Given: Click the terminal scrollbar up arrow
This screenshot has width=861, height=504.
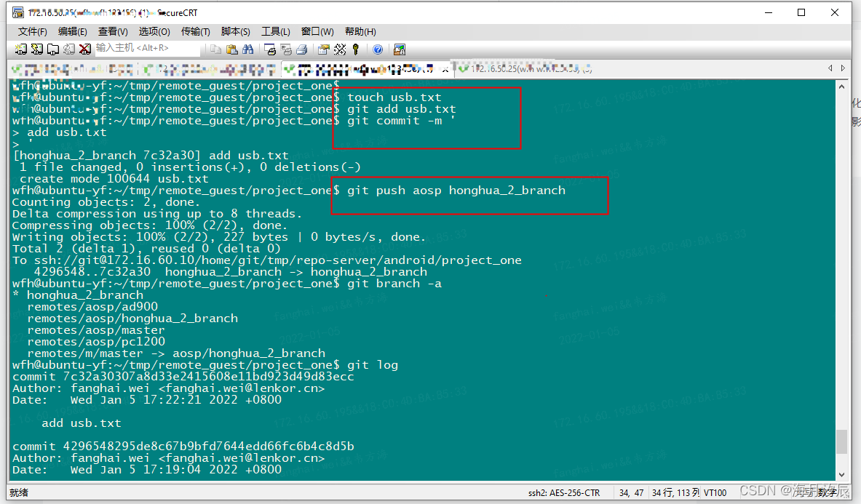Looking at the screenshot, I should 842,87.
